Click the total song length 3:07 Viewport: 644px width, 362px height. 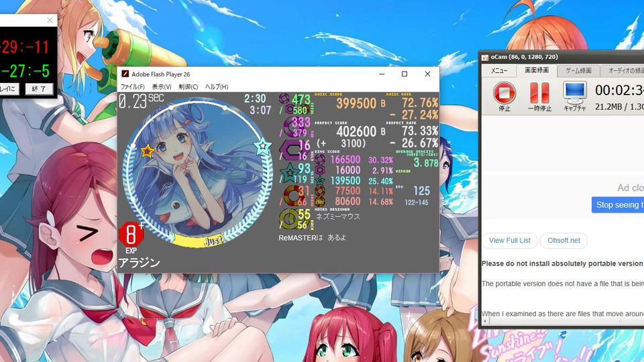260,110
